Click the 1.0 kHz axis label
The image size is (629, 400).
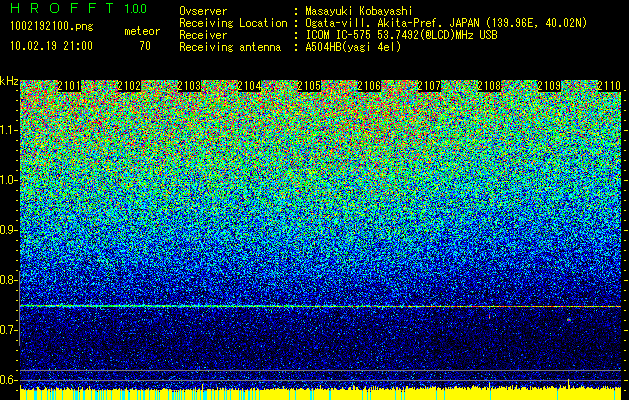(x=7, y=180)
